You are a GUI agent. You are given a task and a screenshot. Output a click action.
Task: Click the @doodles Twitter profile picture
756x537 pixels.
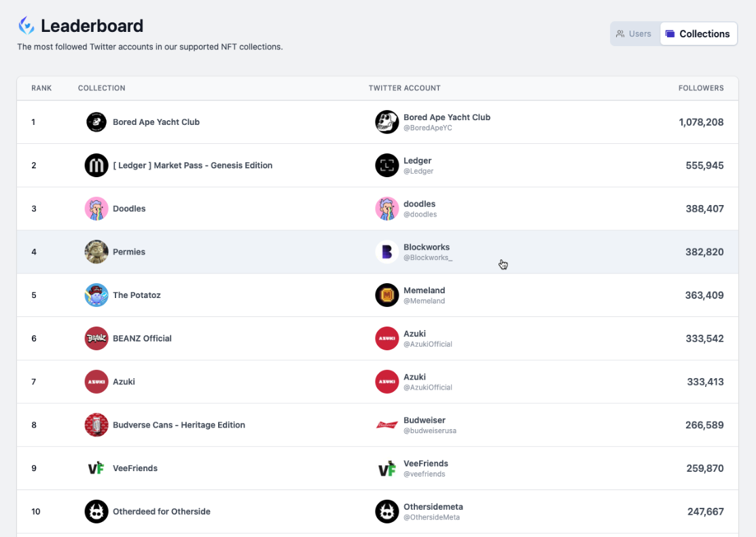click(387, 208)
